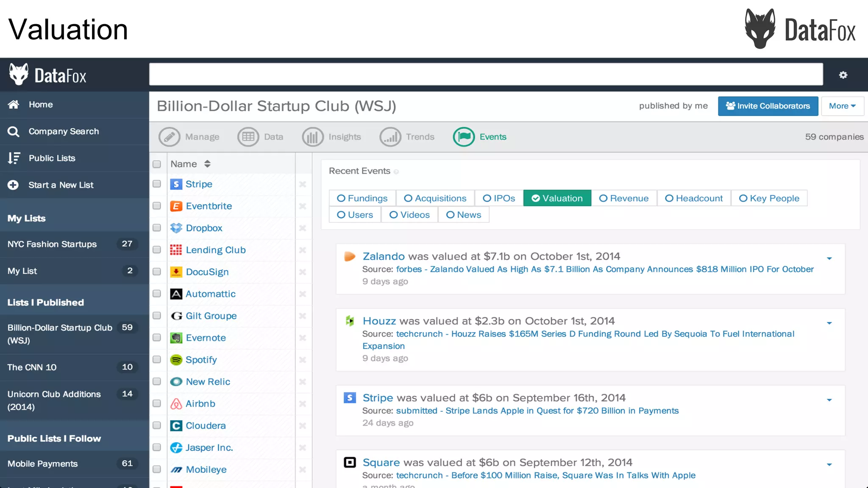Open the NYC Fashion Startups list
The image size is (868, 488).
(x=52, y=244)
